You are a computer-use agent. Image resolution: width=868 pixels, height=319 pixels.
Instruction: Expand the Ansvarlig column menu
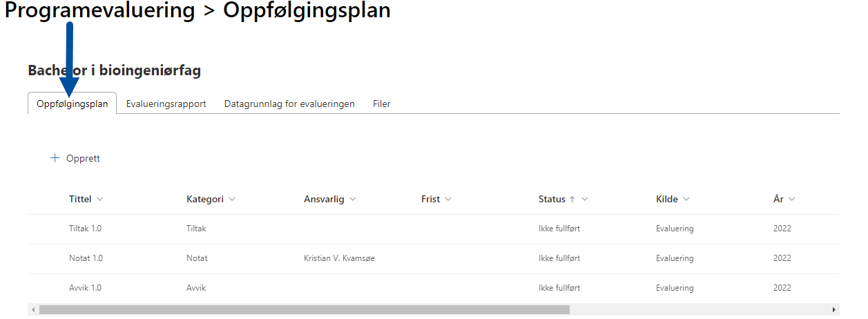[353, 200]
